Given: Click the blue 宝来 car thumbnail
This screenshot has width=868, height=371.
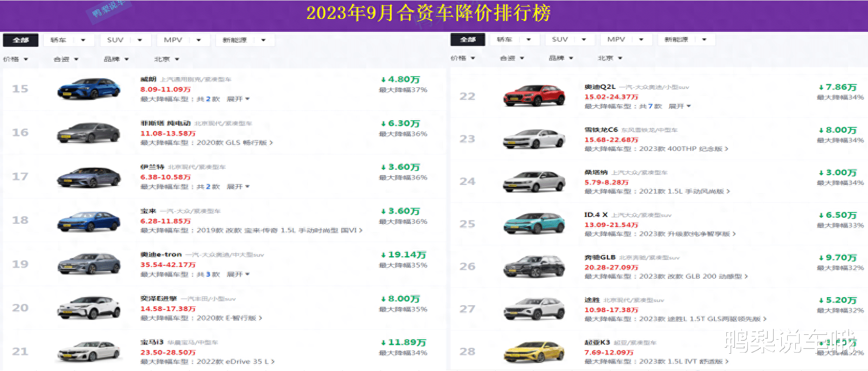Looking at the screenshot, I should click(x=89, y=221).
